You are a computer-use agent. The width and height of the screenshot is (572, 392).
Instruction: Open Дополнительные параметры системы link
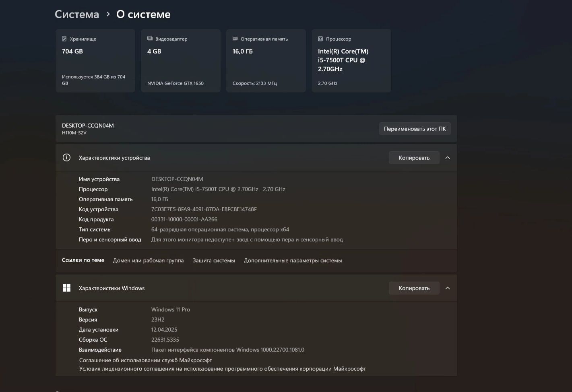pyautogui.click(x=293, y=260)
